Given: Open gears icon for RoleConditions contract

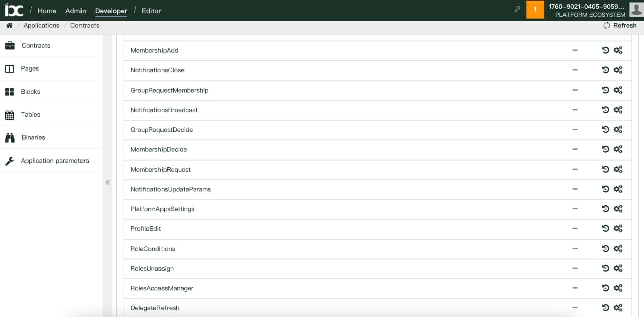Looking at the screenshot, I should (x=618, y=249).
